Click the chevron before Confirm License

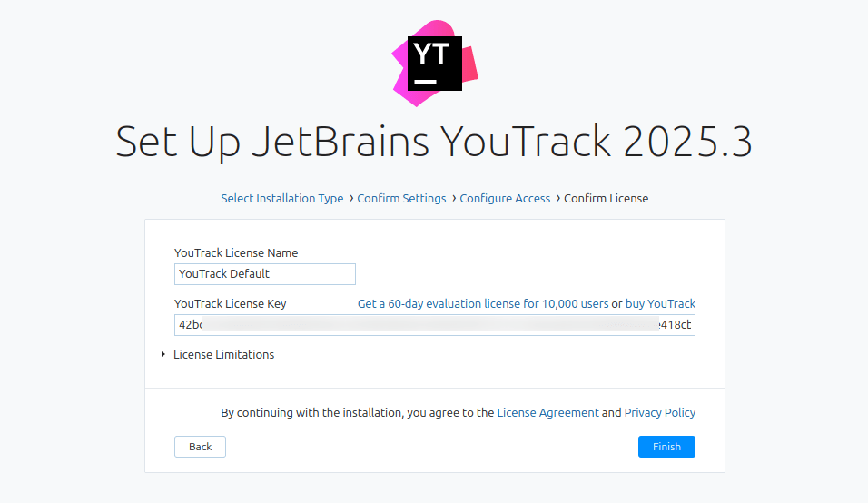[557, 199]
